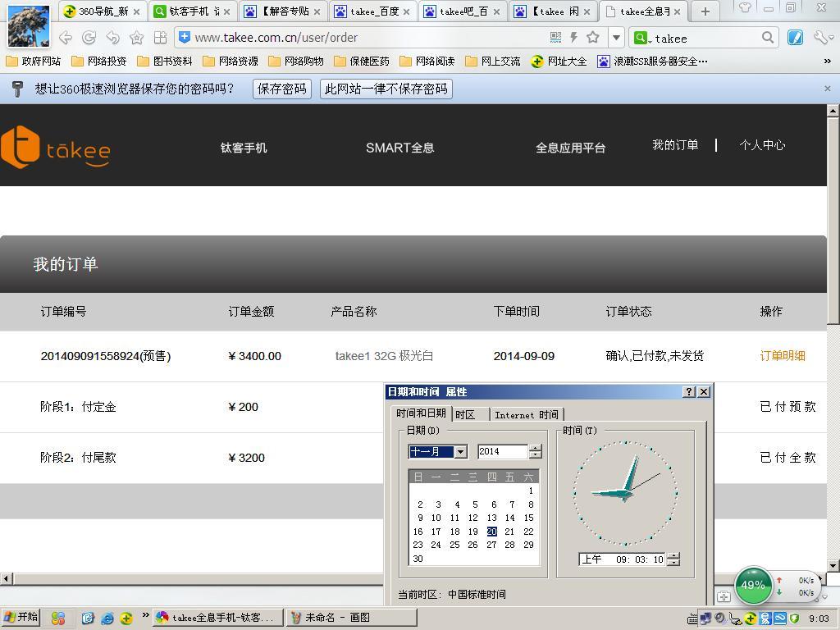Bookmark the page using the favorites star beside refresh
The height and width of the screenshot is (630, 840).
[137, 38]
